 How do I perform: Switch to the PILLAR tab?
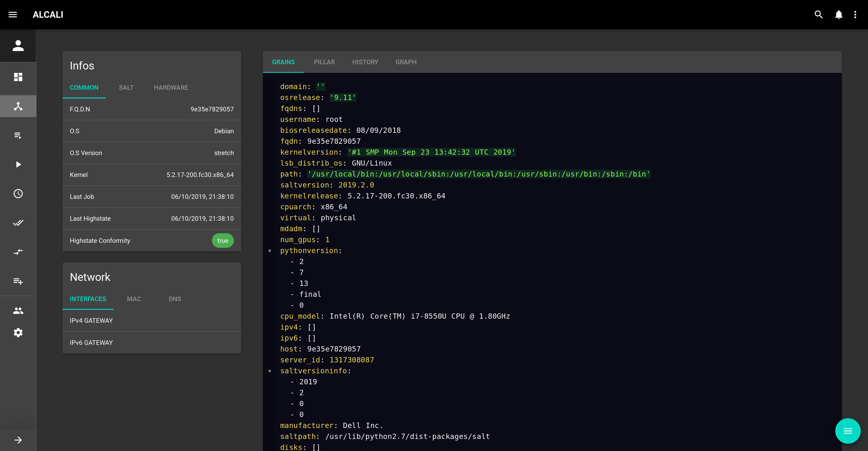(324, 62)
